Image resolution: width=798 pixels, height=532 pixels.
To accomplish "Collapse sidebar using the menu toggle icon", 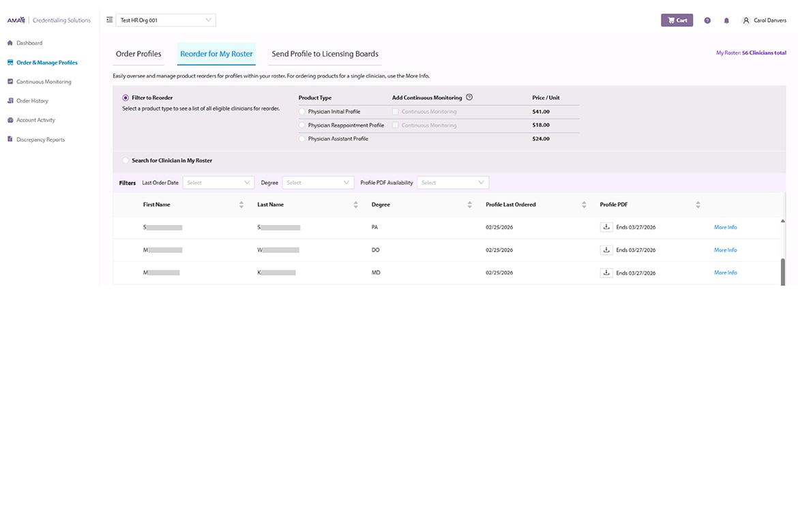I will tap(109, 20).
